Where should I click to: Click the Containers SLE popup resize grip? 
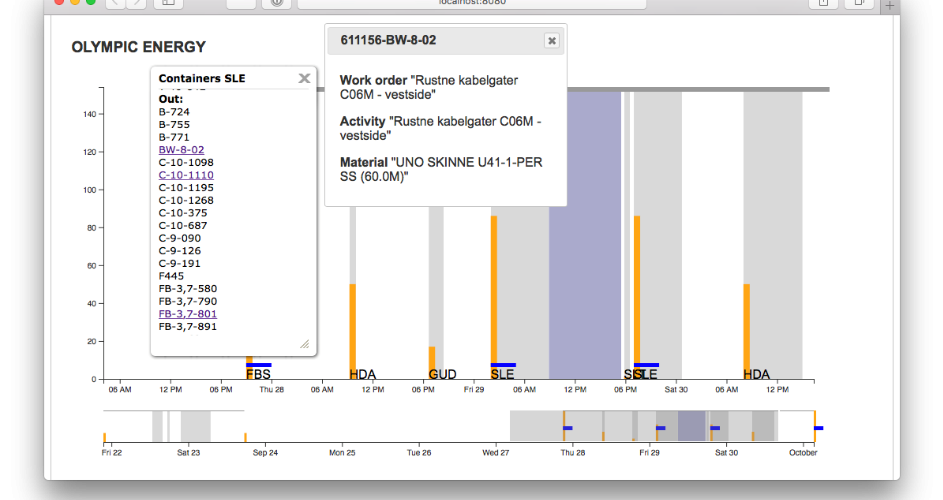305,344
